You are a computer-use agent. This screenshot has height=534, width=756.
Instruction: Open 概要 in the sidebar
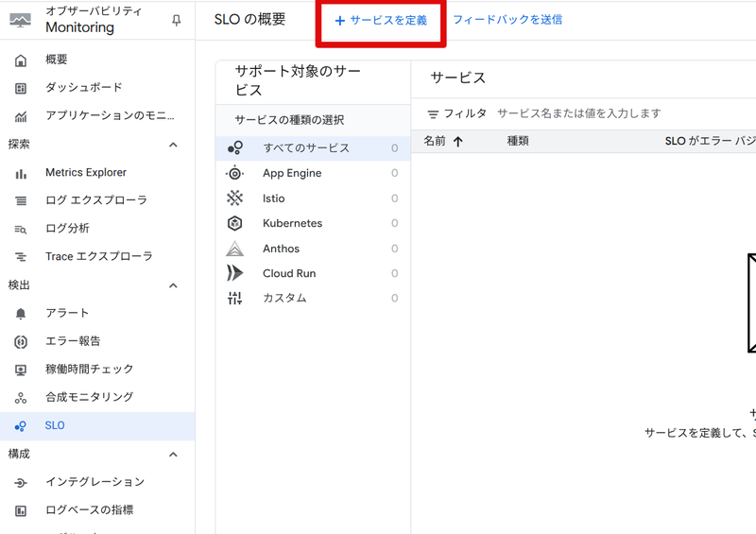pyautogui.click(x=97, y=60)
